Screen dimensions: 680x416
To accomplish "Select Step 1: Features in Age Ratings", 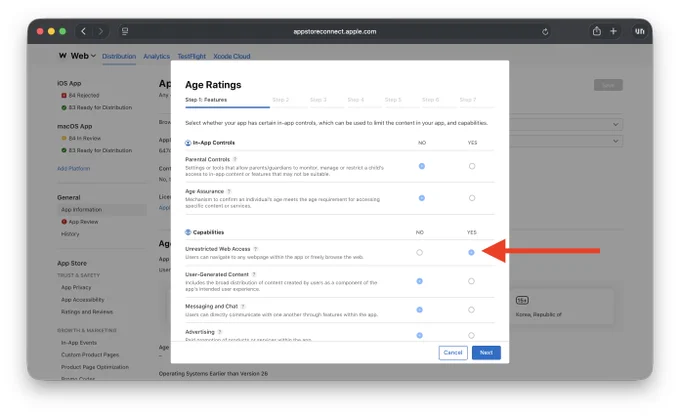I will pos(206,100).
